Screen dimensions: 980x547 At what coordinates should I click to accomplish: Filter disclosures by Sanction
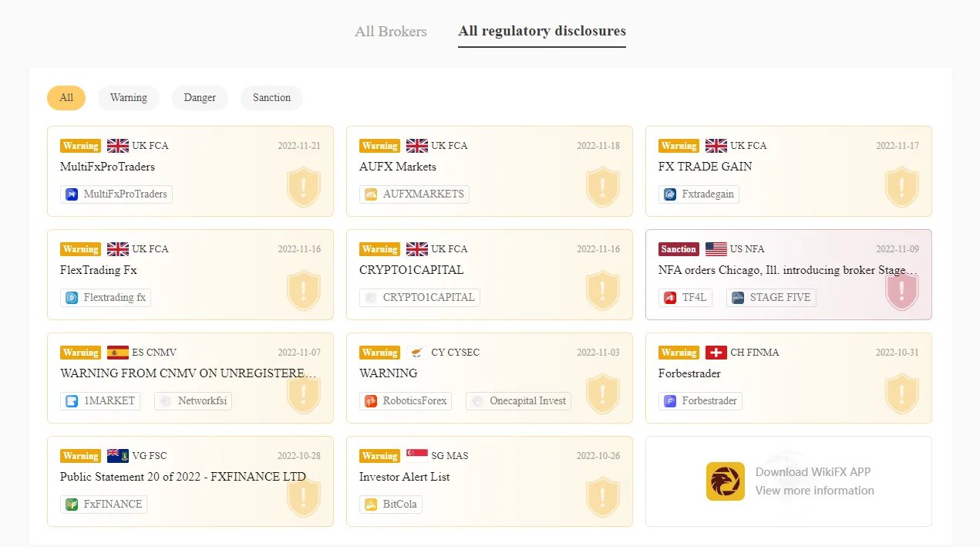point(271,98)
